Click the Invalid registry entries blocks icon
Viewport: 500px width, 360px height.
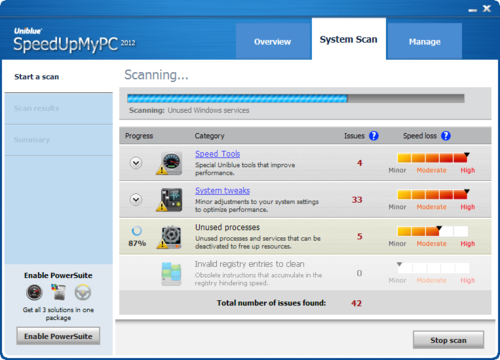171,274
